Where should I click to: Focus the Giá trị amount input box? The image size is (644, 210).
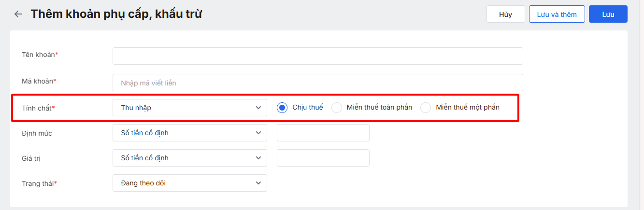pyautogui.click(x=323, y=158)
